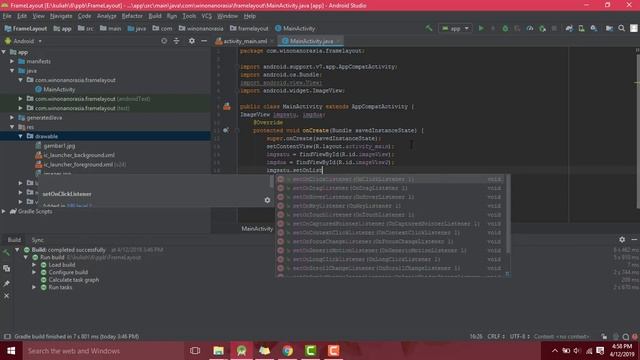Open the SDK Manager toolbar icon
The height and width of the screenshot is (360, 640).
[x=594, y=28]
